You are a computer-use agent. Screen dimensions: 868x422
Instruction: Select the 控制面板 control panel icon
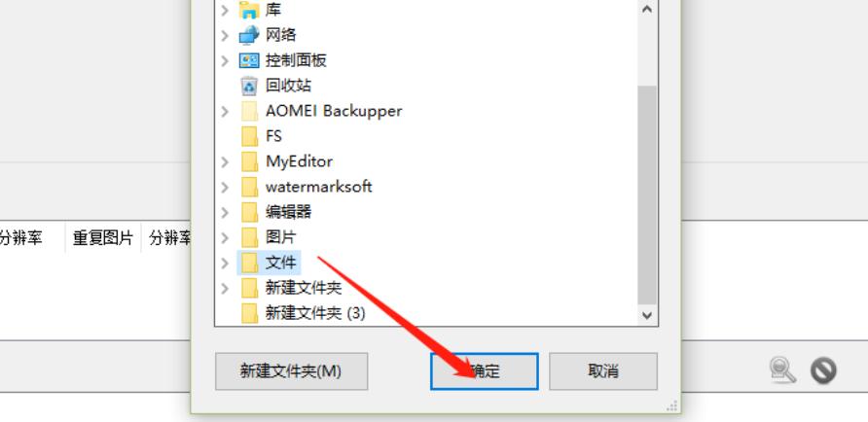[250, 60]
